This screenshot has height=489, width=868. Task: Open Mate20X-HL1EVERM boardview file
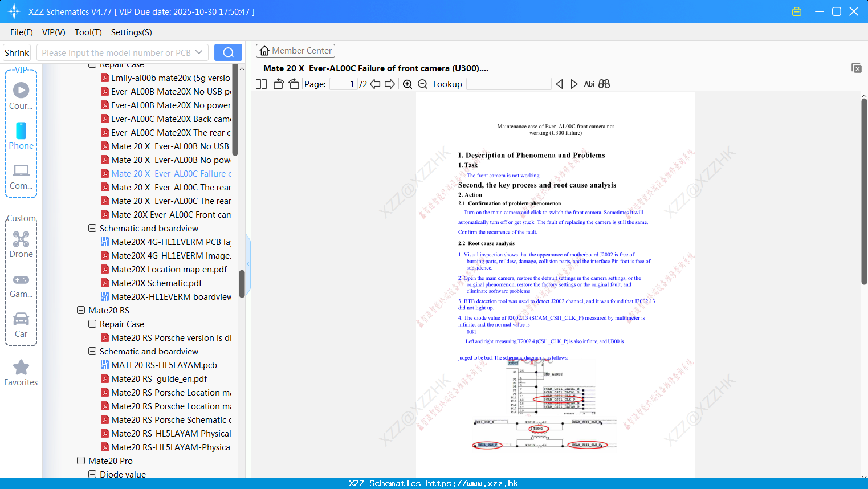(166, 297)
